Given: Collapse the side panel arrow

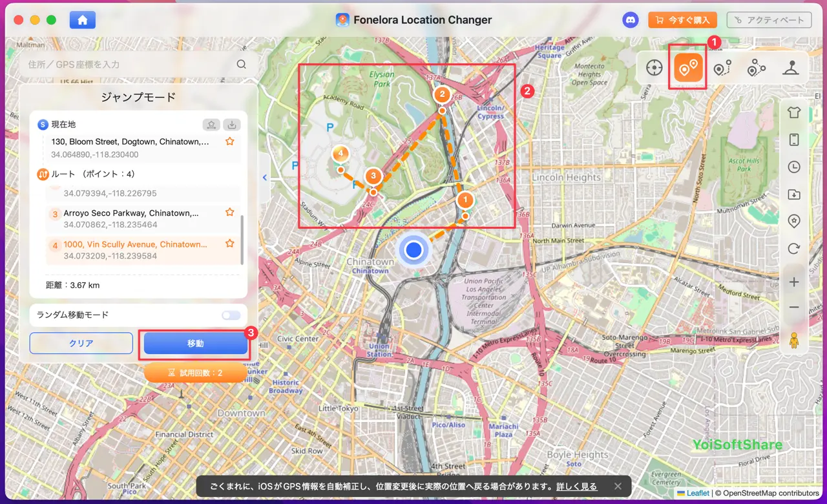Looking at the screenshot, I should pos(264,178).
